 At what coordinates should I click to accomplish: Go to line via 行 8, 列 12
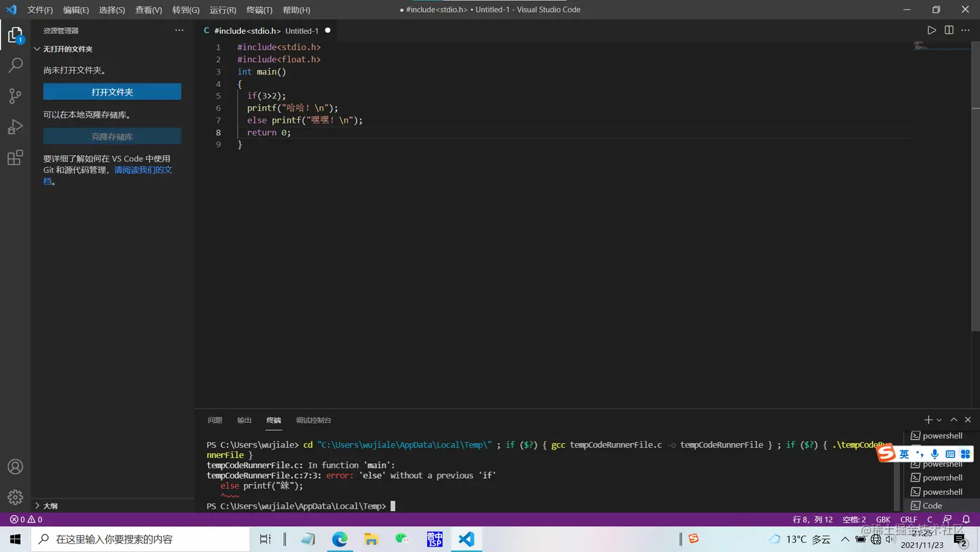[x=813, y=520]
